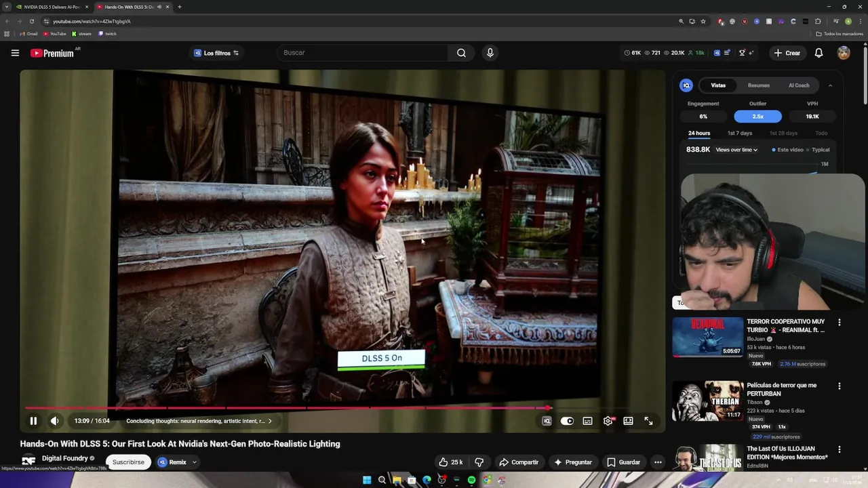
Task: Open the Digital Foundry channel link
Action: (x=64, y=458)
